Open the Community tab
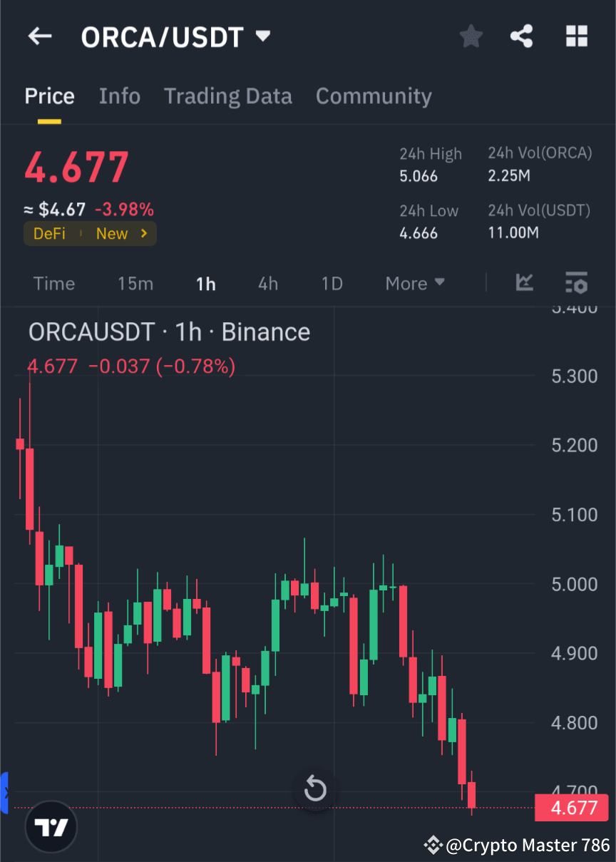The width and height of the screenshot is (616, 862). [374, 96]
